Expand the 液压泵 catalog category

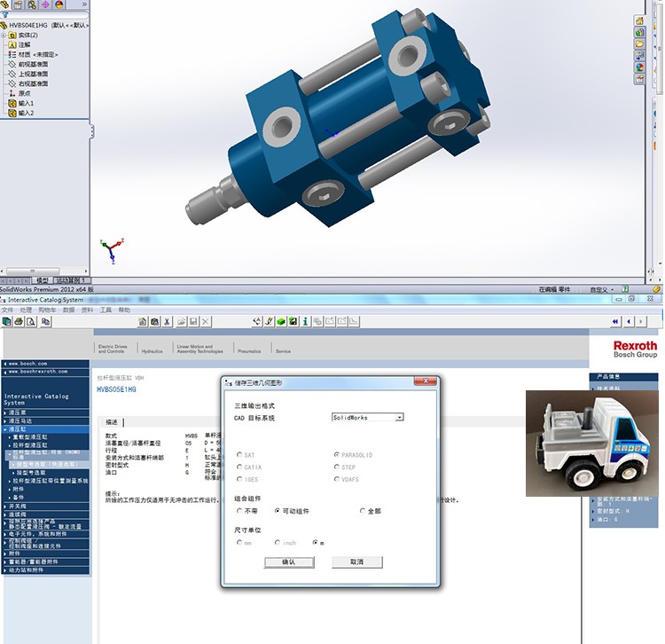point(5,412)
